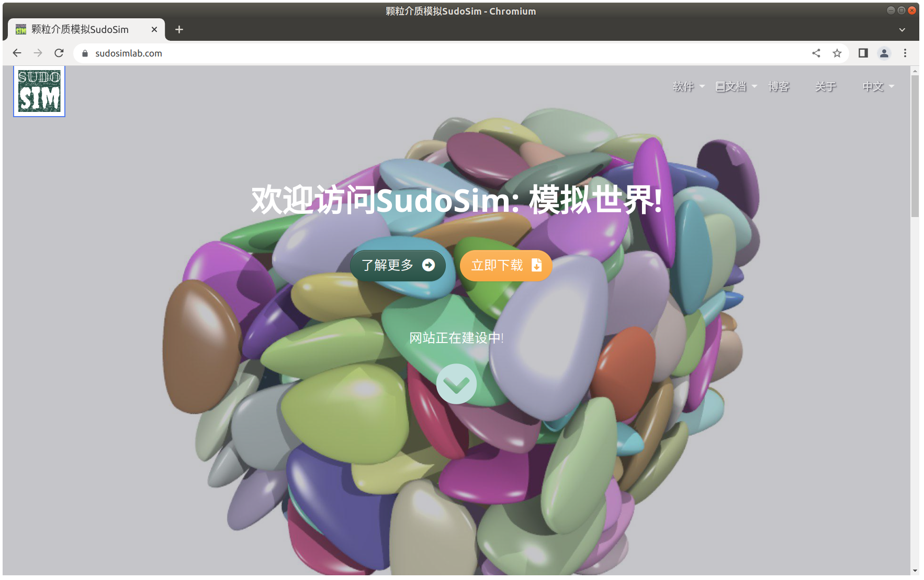Click the SudoSim logo in the header

tap(39, 92)
